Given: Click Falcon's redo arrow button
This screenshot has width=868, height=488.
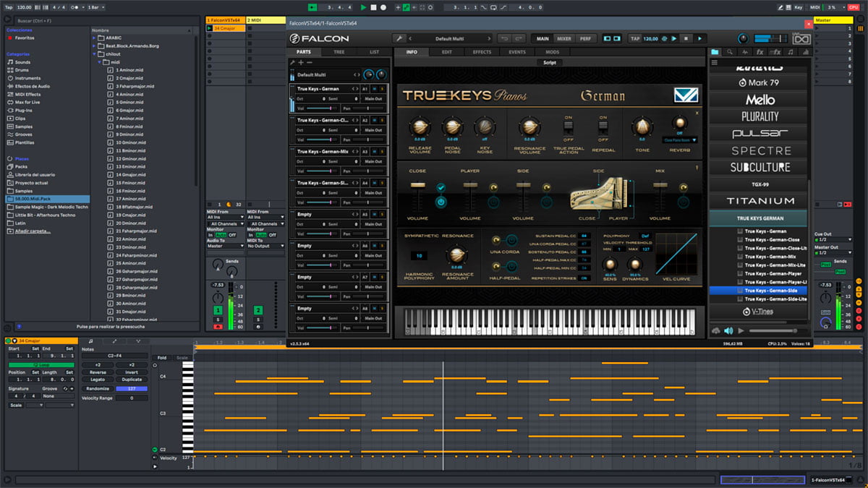Looking at the screenshot, I should point(519,38).
